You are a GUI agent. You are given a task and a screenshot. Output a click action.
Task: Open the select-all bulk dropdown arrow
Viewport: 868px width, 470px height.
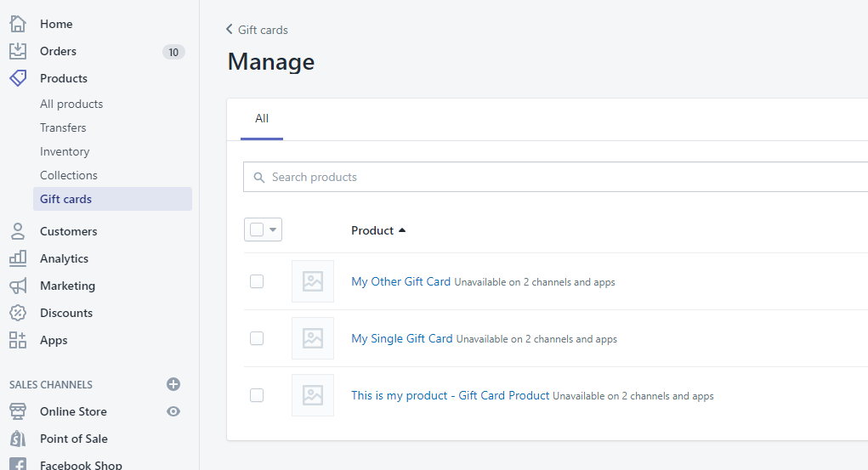pos(273,229)
